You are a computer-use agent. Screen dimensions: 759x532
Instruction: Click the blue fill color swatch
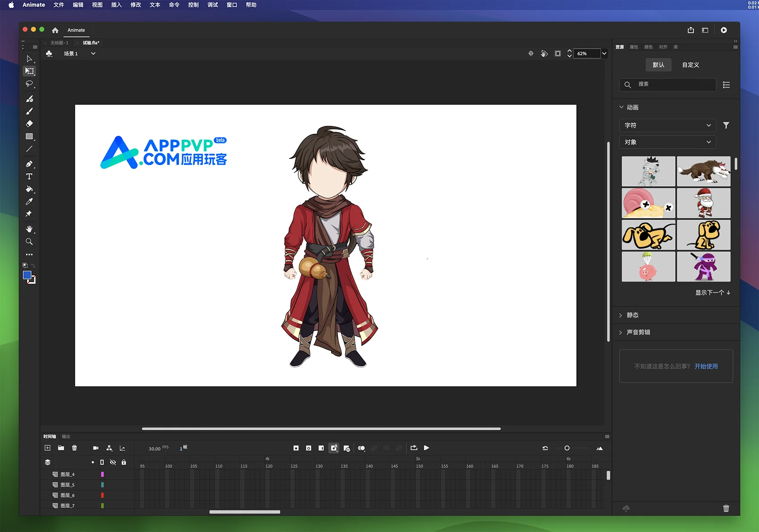point(27,275)
